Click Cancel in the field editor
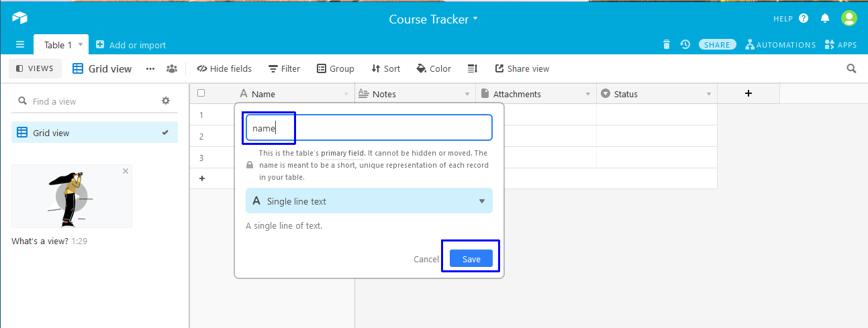Screen dimensions: 868x328 click(426, 259)
